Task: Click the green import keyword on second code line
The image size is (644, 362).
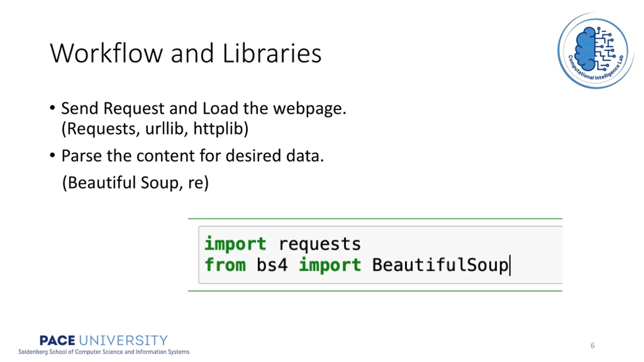Action: [x=330, y=265]
